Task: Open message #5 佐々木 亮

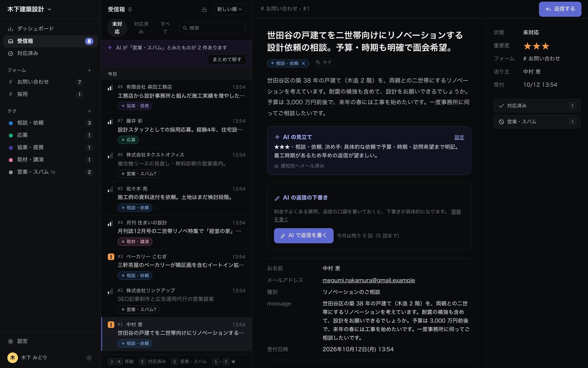Action: 177,198
